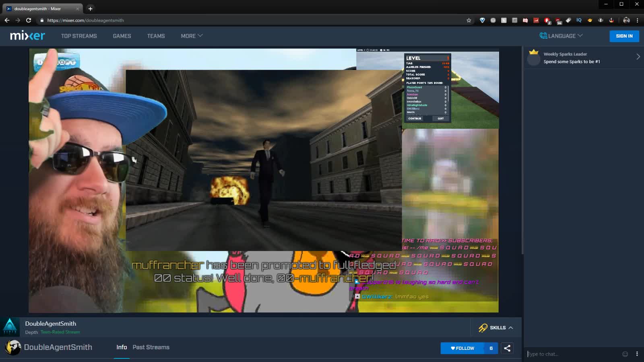Click the Sign In button
Screen dimensions: 644x362
(x=624, y=36)
